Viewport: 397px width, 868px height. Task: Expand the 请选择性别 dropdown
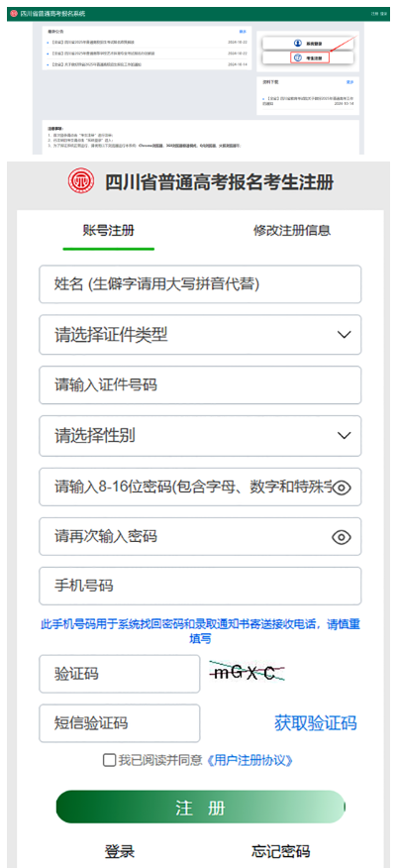coord(200,436)
